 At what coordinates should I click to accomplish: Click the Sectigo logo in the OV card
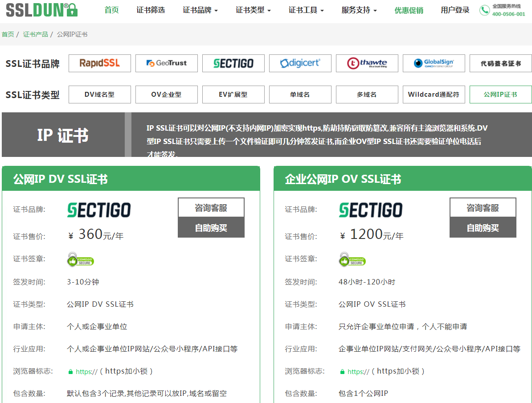[371, 210]
